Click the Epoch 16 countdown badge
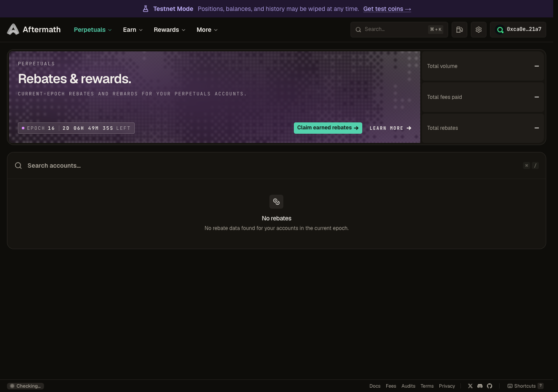Screen dimensions: 558x392 click(76, 128)
